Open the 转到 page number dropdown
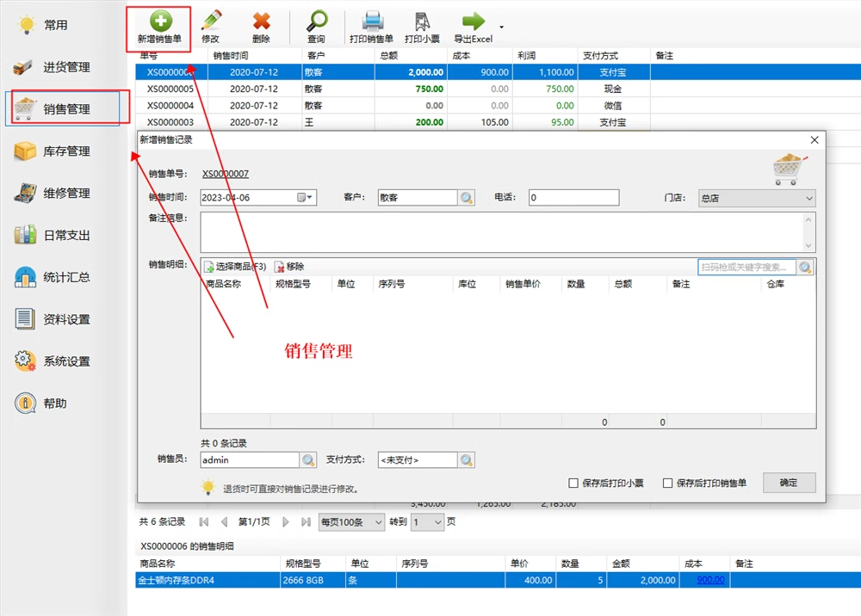This screenshot has height=616, width=861. tap(427, 522)
